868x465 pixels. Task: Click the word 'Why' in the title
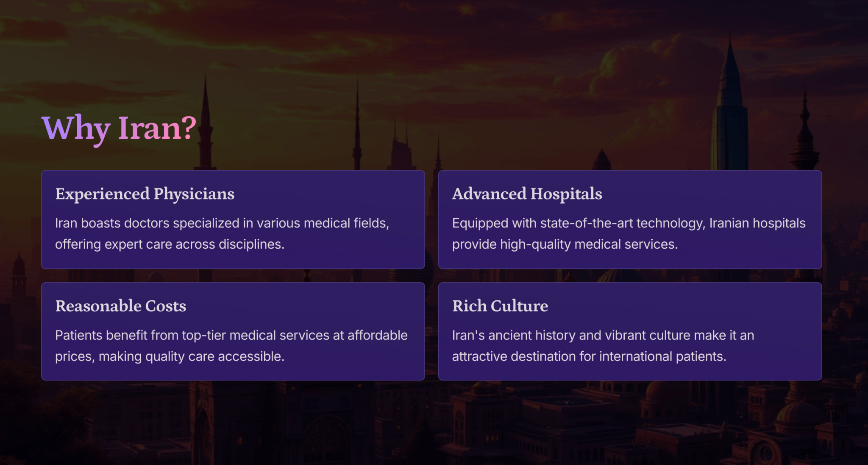[76, 129]
